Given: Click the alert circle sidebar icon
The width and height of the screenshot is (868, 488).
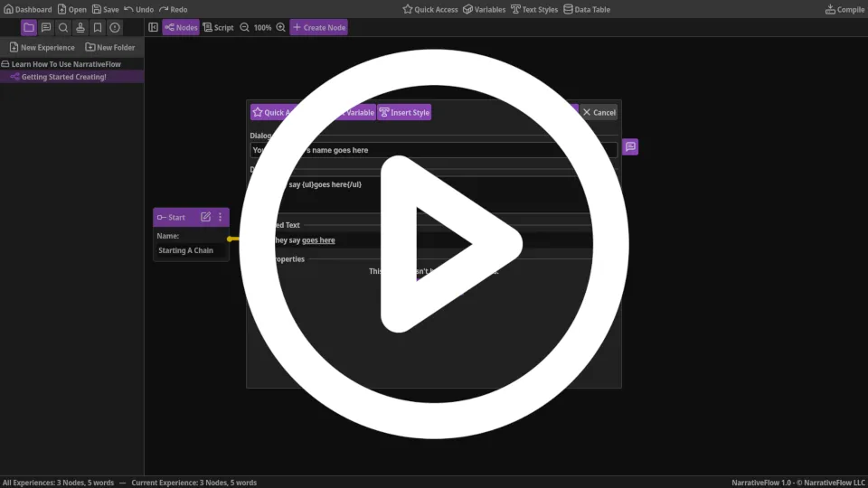Looking at the screenshot, I should point(115,27).
